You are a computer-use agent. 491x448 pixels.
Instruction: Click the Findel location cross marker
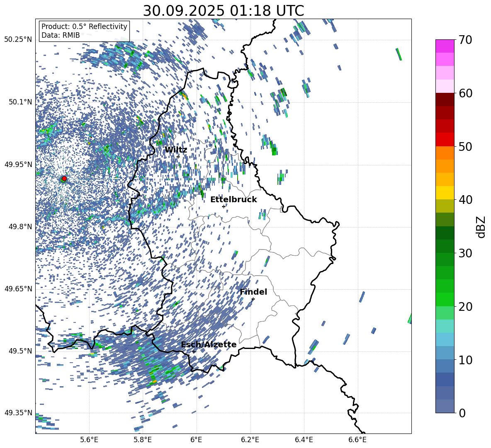tap(253, 299)
